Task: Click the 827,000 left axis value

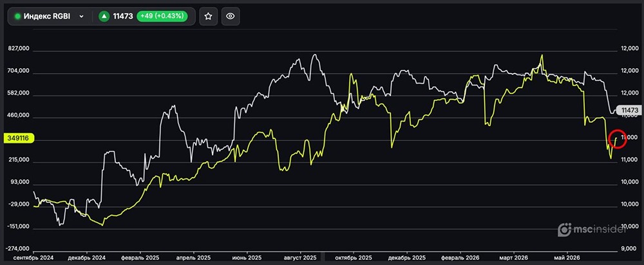Action: pos(19,48)
